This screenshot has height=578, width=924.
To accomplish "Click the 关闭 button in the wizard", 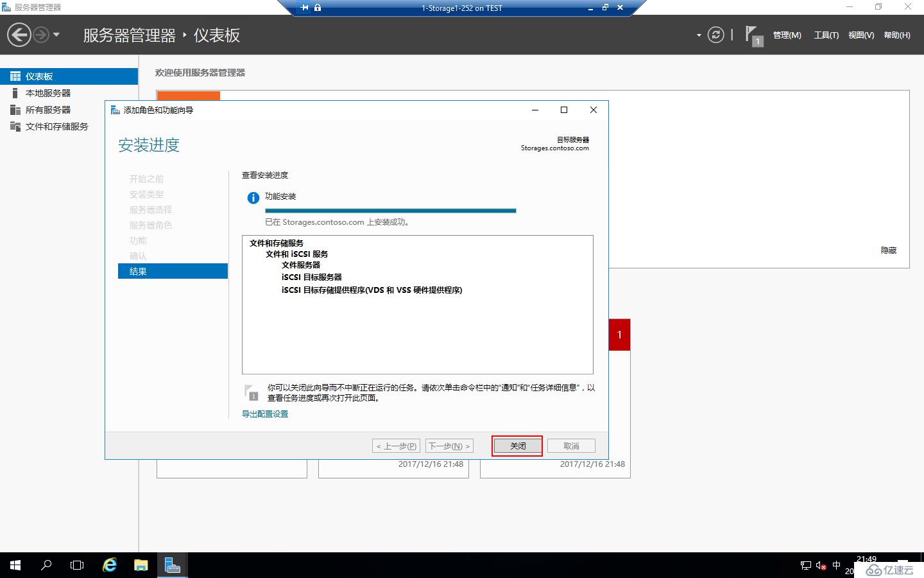I will pyautogui.click(x=518, y=446).
